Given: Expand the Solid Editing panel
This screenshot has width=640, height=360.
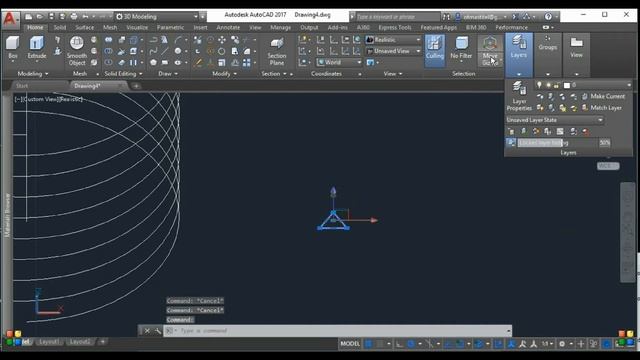Looking at the screenshot, I should (123, 74).
